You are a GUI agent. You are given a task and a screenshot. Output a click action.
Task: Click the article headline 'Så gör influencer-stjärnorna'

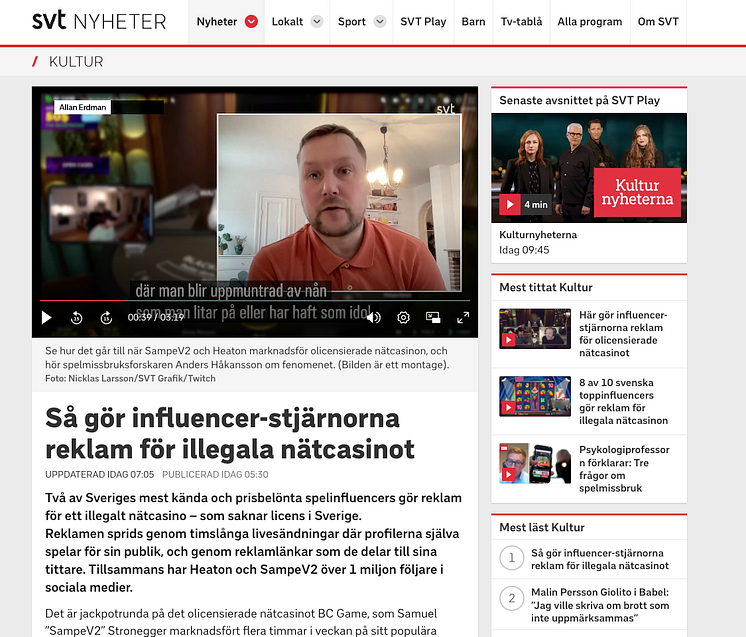pos(230,433)
